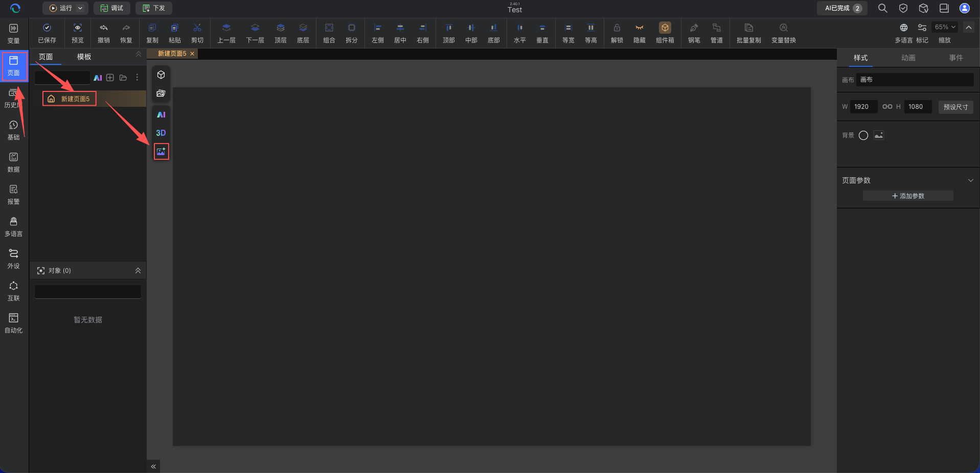Open the 65% zoom dropdown
The image size is (980, 473).
[945, 27]
